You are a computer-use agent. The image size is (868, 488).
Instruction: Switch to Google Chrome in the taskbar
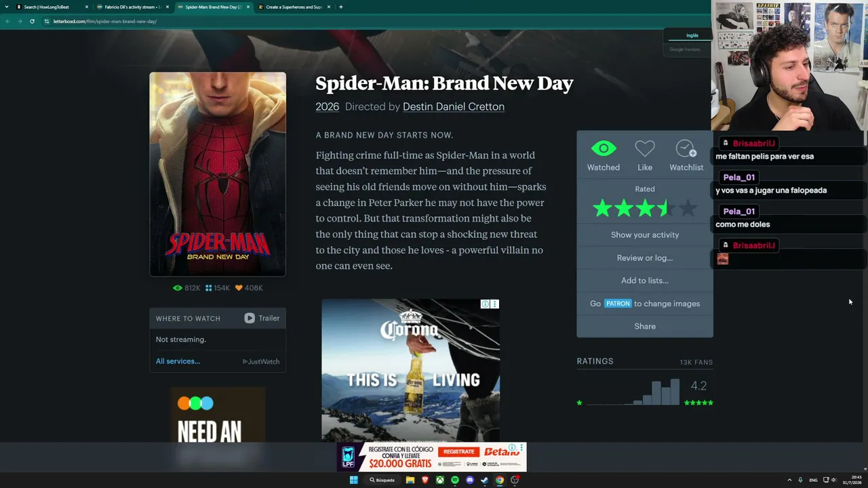pyautogui.click(x=500, y=480)
